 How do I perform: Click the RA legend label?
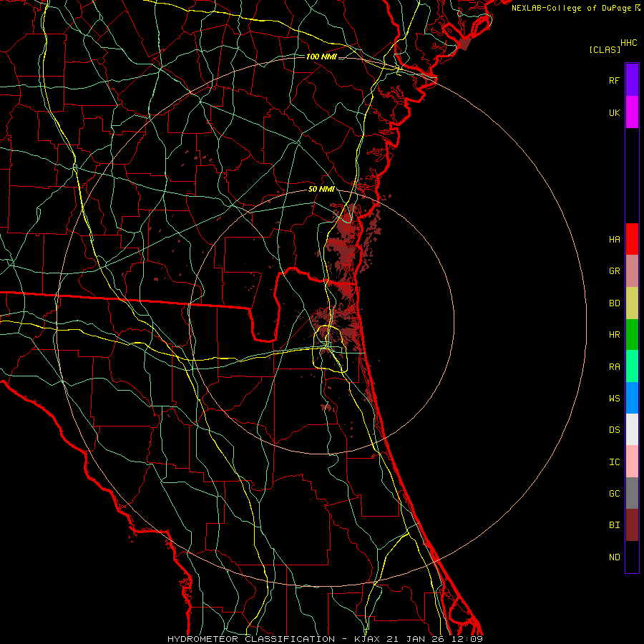coord(614,367)
